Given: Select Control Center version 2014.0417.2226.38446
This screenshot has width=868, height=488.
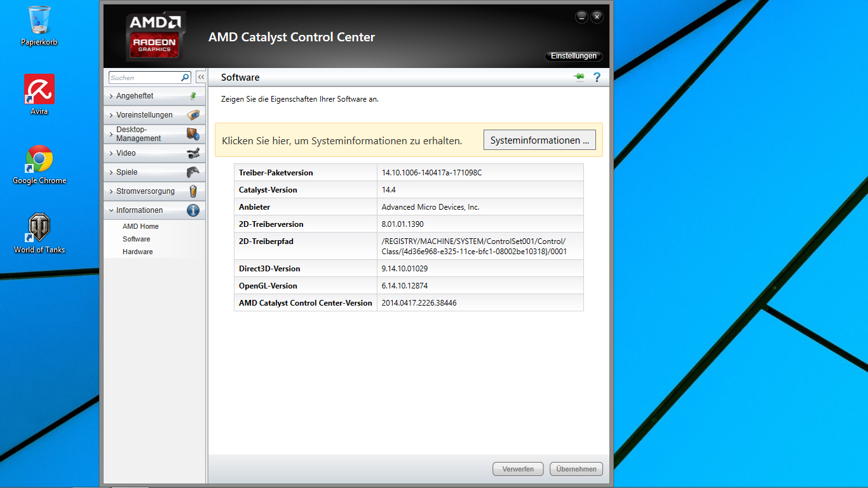Looking at the screenshot, I should [419, 303].
